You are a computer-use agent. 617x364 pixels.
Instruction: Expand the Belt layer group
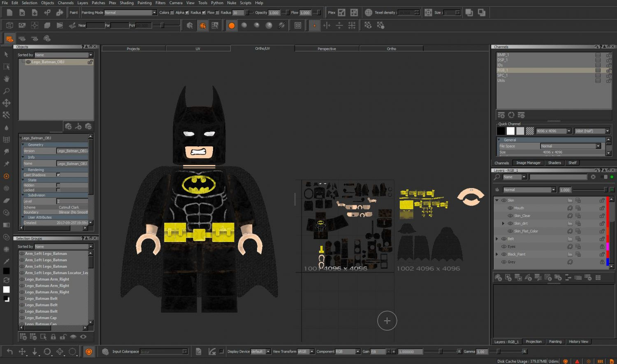(497, 239)
